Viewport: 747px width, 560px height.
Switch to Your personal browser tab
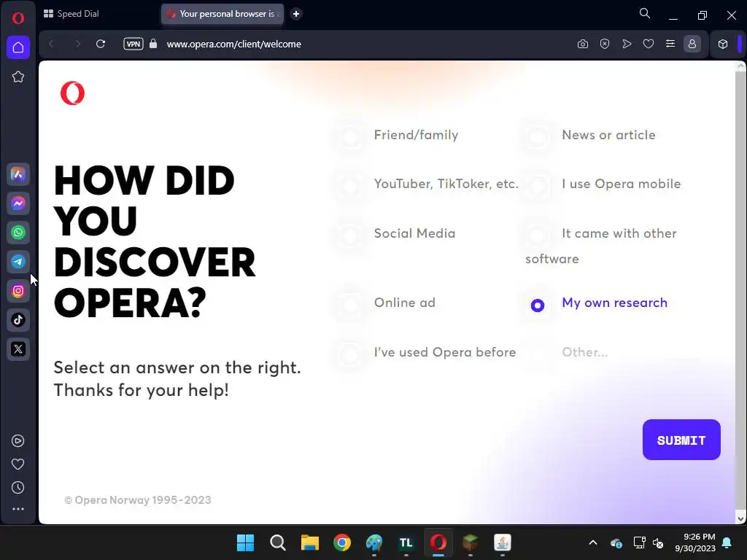point(222,14)
